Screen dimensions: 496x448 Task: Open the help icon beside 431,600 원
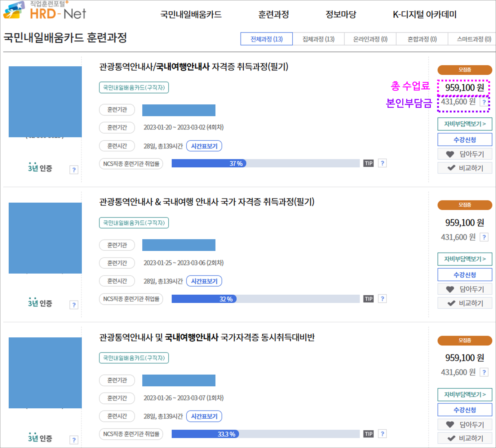click(x=485, y=102)
